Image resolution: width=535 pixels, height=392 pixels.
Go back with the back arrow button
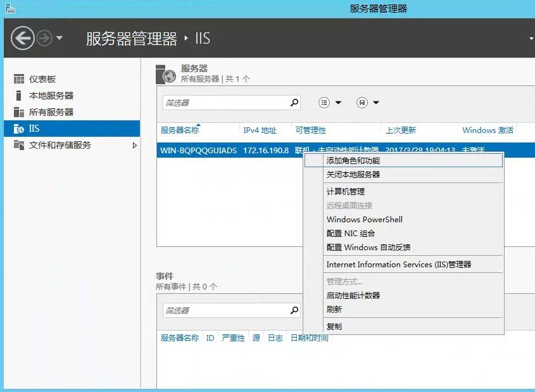point(23,38)
